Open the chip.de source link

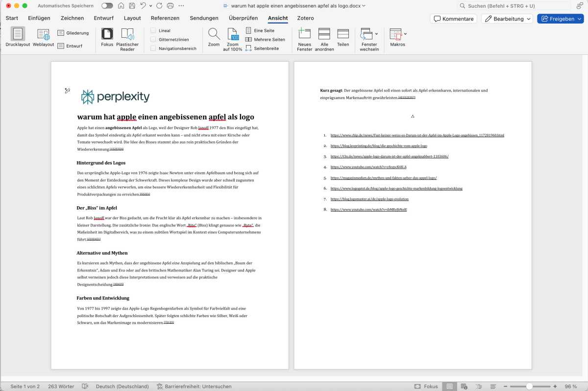[417, 135]
